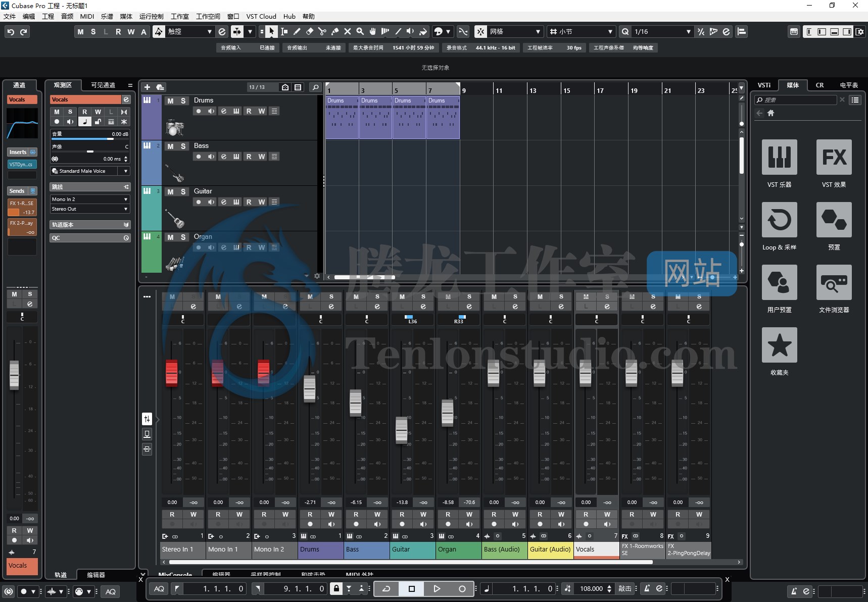Screen dimensions: 868x602
Task: Mute the Drums track in track list
Action: click(x=170, y=101)
